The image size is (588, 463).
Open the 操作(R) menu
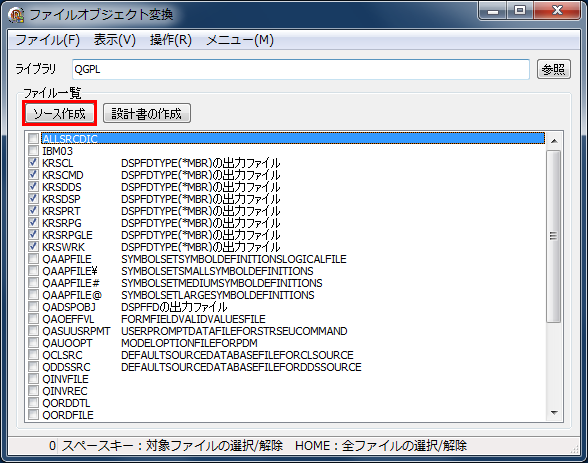pos(171,40)
